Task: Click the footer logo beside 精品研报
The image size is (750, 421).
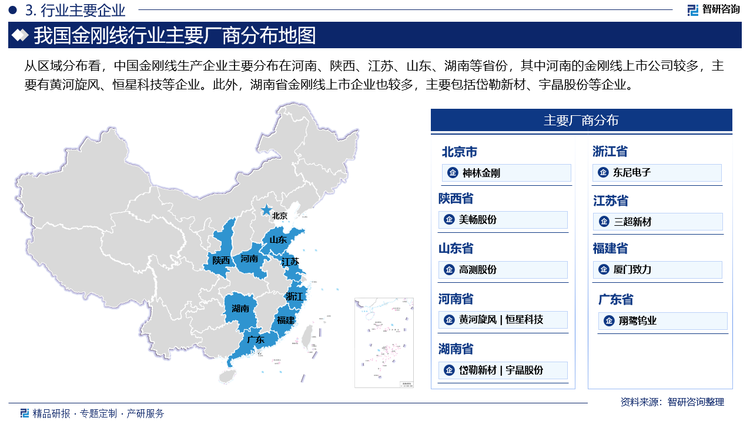Action: click(24, 413)
